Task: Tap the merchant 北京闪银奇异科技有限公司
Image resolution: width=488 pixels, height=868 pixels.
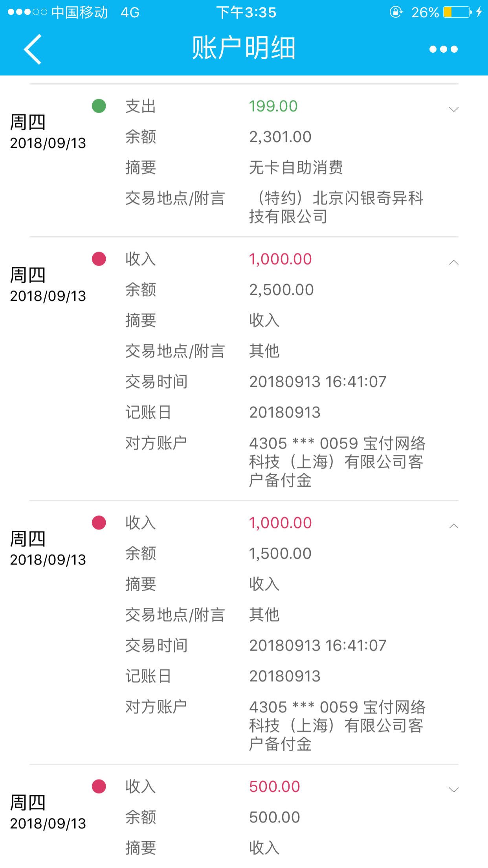Action: coord(336,207)
